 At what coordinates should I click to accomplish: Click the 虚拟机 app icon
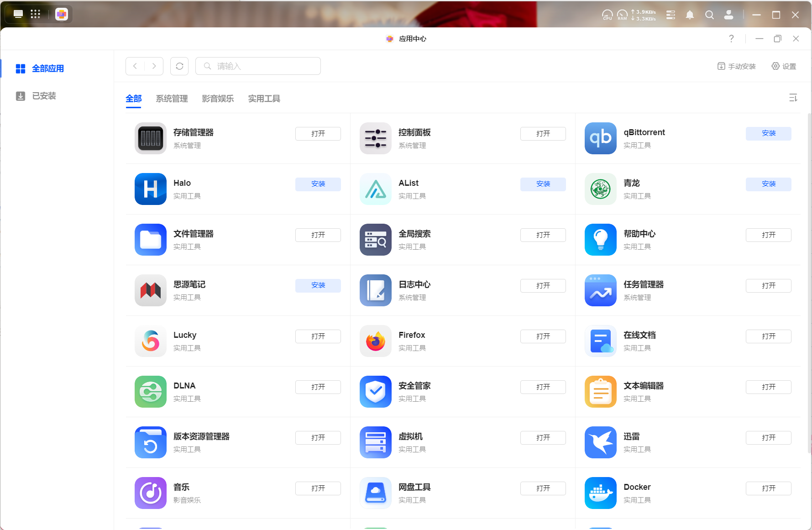tap(376, 442)
